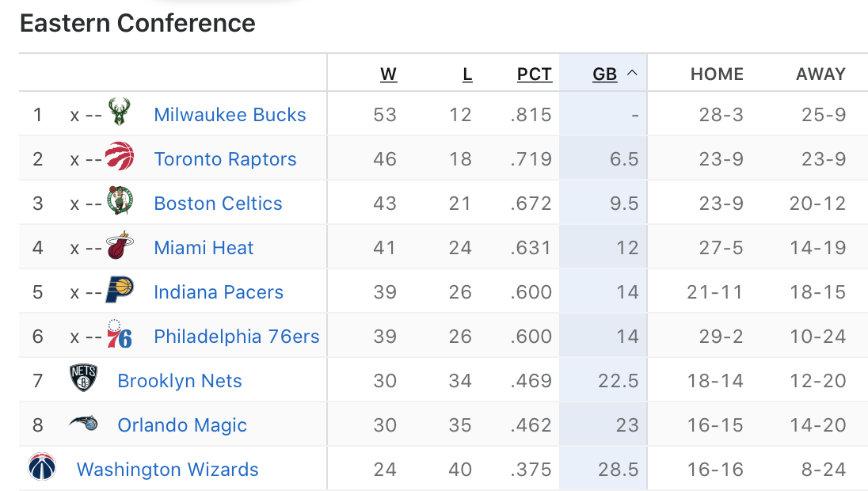
Task: Click the Philadelphia 76ers team logo
Action: click(x=120, y=333)
